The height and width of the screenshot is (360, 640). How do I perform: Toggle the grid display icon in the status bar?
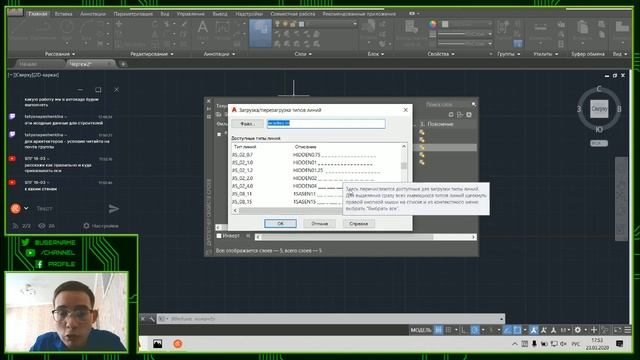coord(438,330)
